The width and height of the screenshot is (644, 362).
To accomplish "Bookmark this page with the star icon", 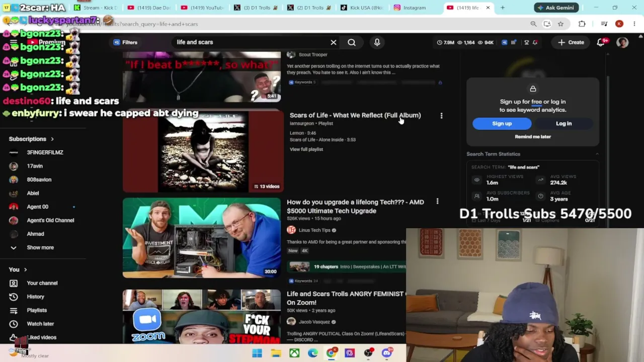I will click(x=560, y=24).
